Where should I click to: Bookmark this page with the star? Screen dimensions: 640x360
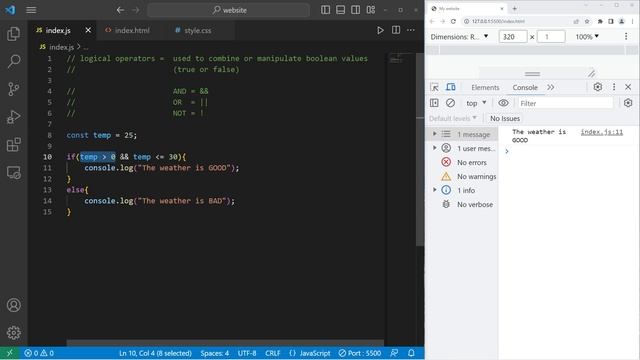click(587, 21)
